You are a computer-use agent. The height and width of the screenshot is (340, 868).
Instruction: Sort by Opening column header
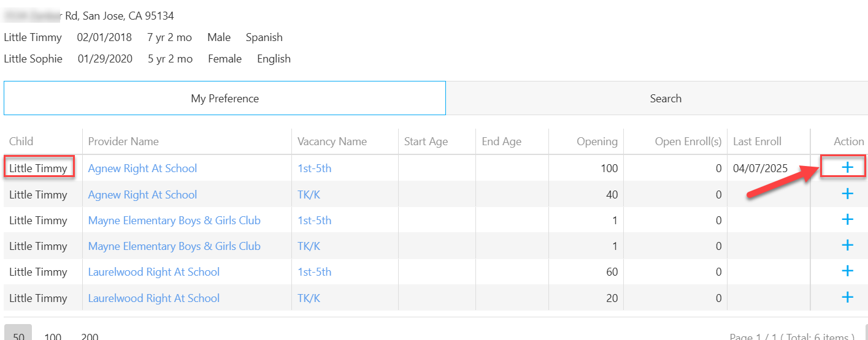[596, 142]
